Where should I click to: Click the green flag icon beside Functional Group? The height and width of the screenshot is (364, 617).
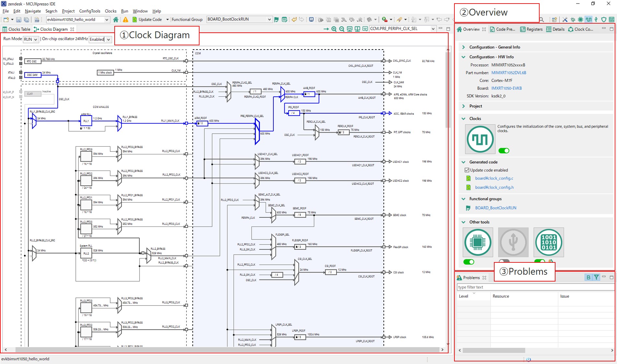pos(276,19)
